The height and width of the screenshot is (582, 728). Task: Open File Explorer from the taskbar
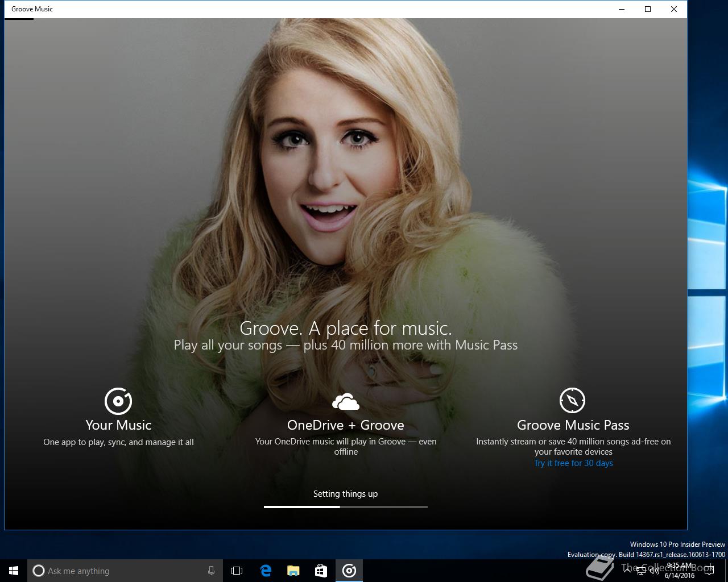point(293,571)
